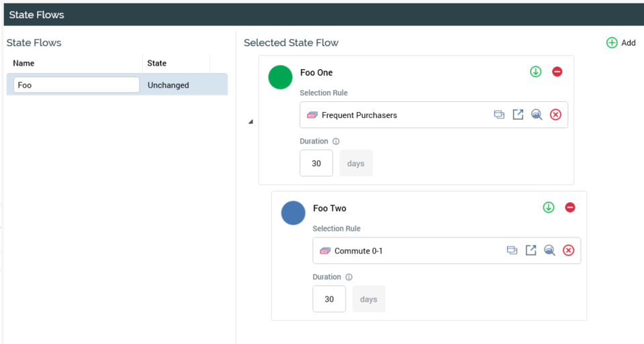
Task: Browse for Frequent Purchasers rule replacement
Action: click(499, 115)
